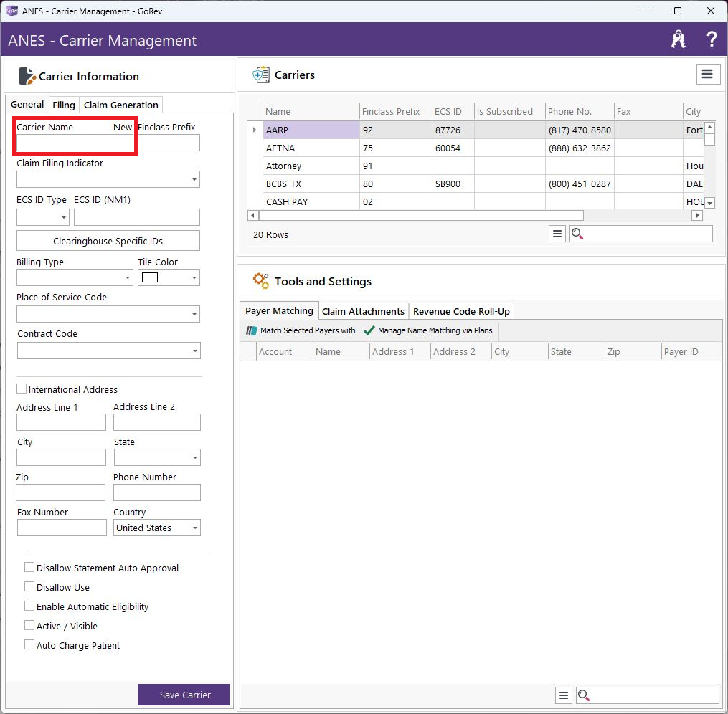Image resolution: width=728 pixels, height=714 pixels.
Task: Toggle the Auto Charge Patient checkbox
Action: pos(29,645)
